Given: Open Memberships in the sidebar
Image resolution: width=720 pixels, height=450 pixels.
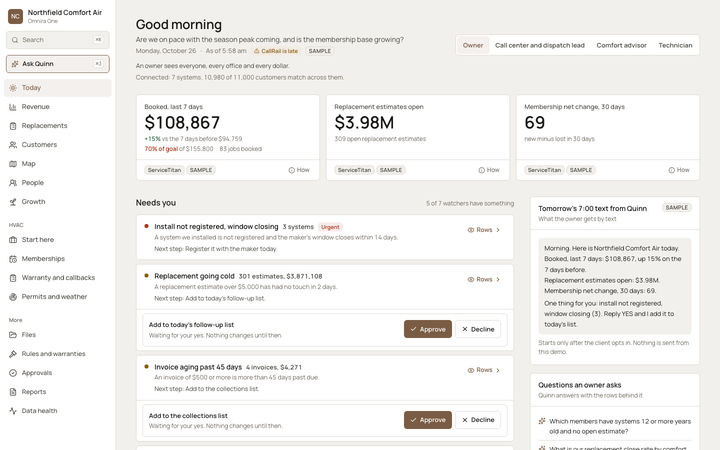Looking at the screenshot, I should [x=58, y=259].
